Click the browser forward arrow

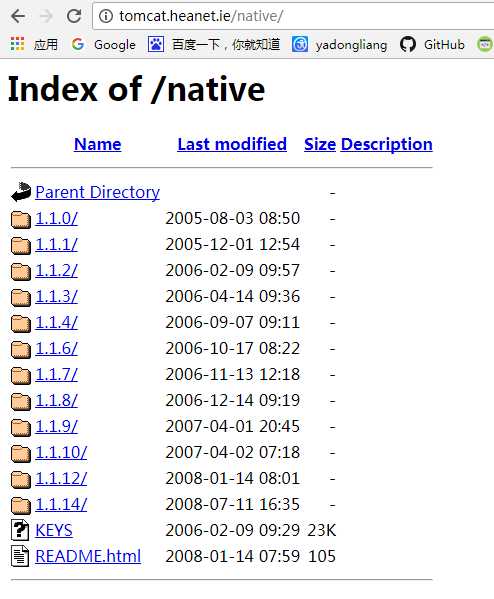(x=46, y=16)
